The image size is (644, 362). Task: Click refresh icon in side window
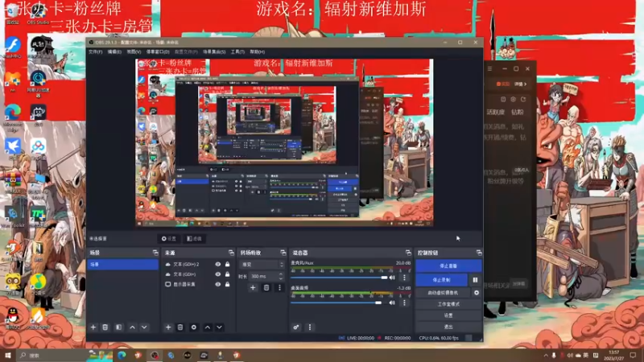pyautogui.click(x=522, y=99)
